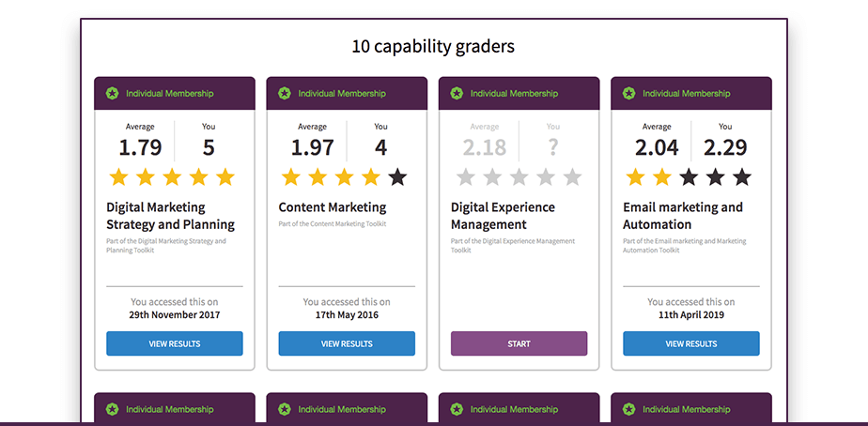Open Email marketing and Automation title
This screenshot has height=426, width=868.
pyautogui.click(x=683, y=216)
